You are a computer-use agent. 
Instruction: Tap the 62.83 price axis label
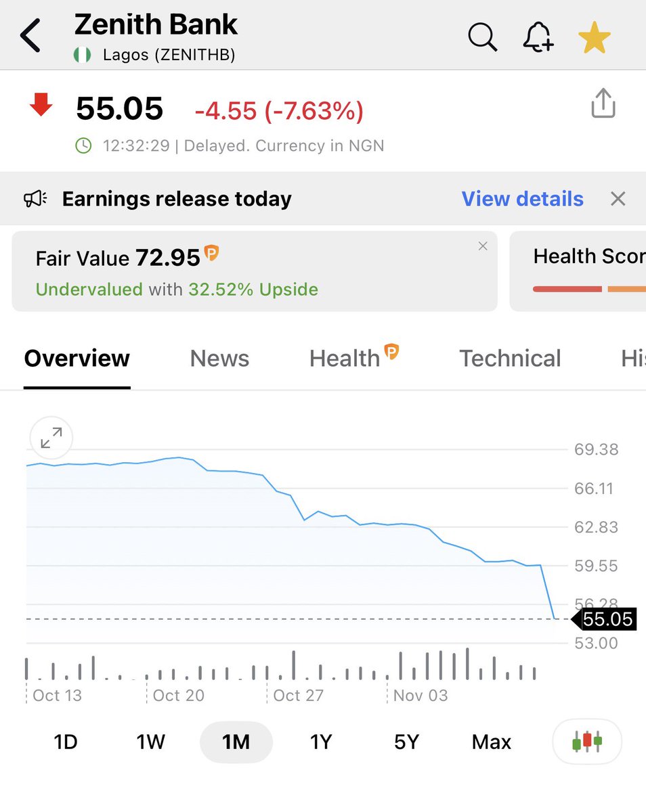click(x=596, y=527)
